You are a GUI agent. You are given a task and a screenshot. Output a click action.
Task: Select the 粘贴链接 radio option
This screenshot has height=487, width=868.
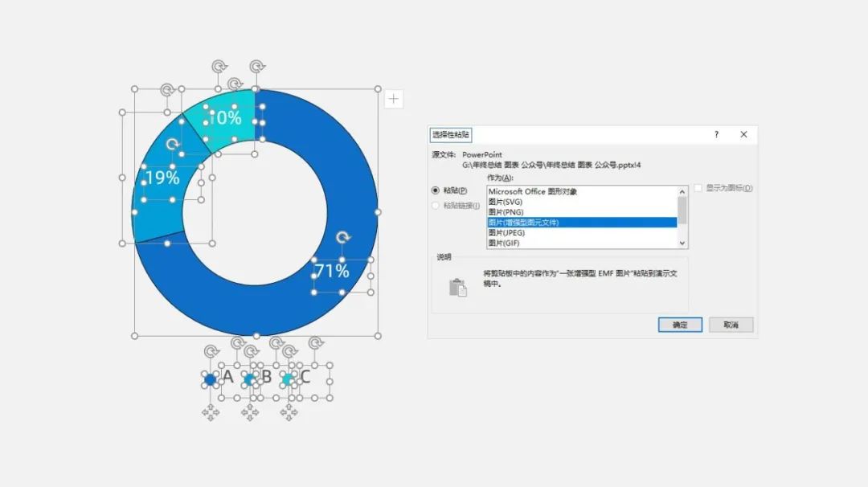(x=436, y=206)
